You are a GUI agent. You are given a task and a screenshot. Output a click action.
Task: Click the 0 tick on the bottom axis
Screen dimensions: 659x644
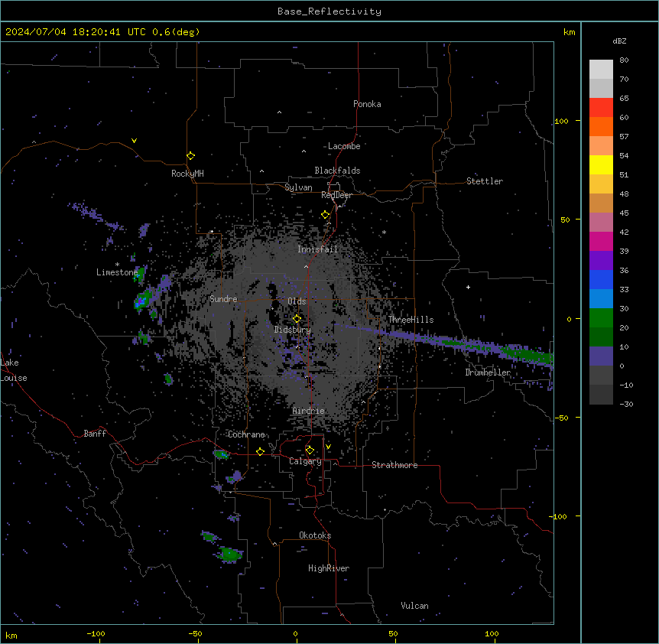pyautogui.click(x=295, y=633)
